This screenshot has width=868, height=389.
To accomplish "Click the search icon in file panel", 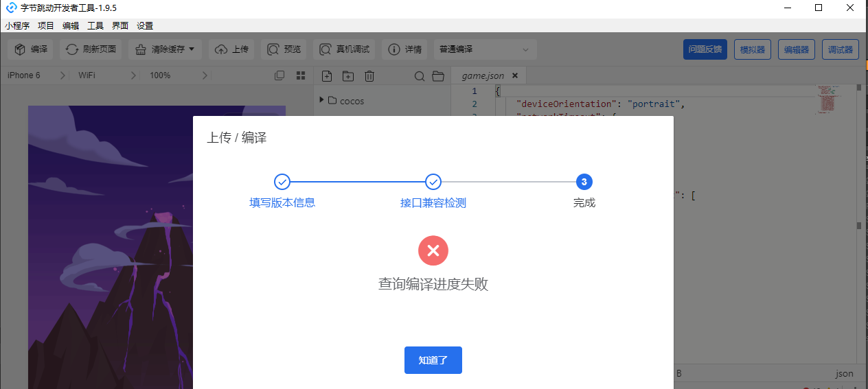I will click(x=420, y=75).
